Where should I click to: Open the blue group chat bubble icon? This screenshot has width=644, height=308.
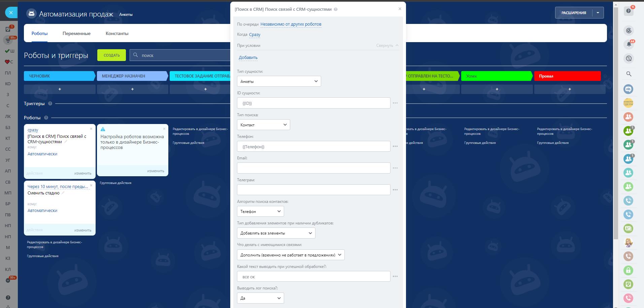click(628, 89)
